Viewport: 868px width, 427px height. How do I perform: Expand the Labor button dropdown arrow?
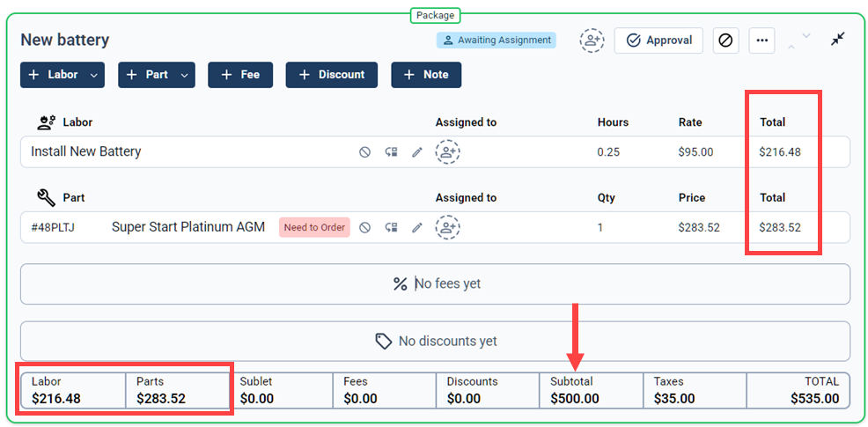click(95, 75)
